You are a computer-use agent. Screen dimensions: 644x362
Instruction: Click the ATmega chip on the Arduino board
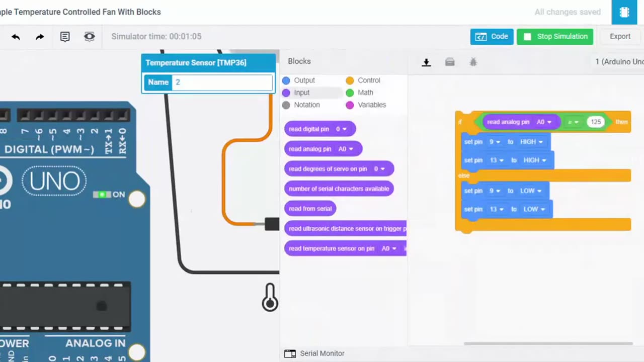click(65, 307)
